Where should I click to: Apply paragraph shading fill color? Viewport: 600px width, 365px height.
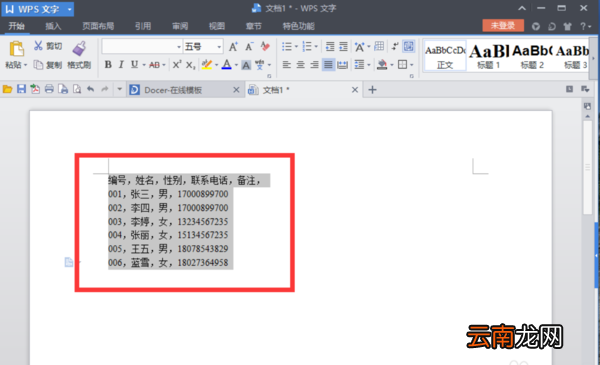(382, 65)
